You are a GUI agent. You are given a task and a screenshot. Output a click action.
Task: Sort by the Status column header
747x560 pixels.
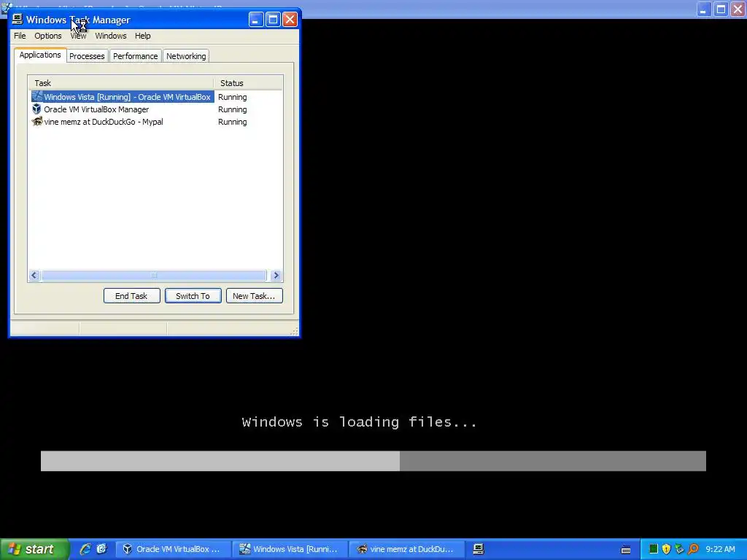(x=248, y=83)
